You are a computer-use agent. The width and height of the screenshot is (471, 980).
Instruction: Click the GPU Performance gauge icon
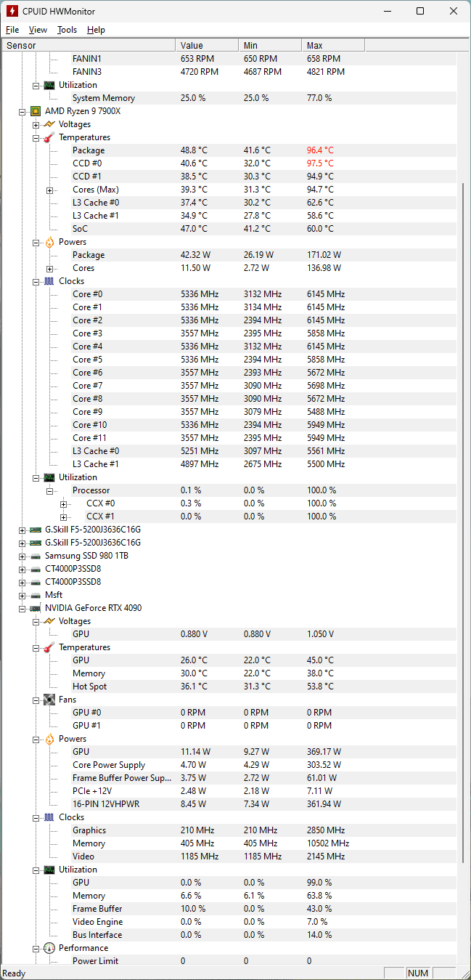49,948
